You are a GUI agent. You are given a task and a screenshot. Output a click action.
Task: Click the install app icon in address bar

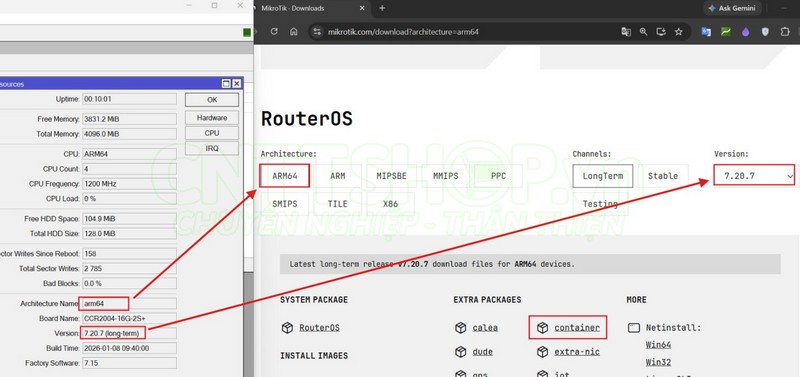click(661, 32)
